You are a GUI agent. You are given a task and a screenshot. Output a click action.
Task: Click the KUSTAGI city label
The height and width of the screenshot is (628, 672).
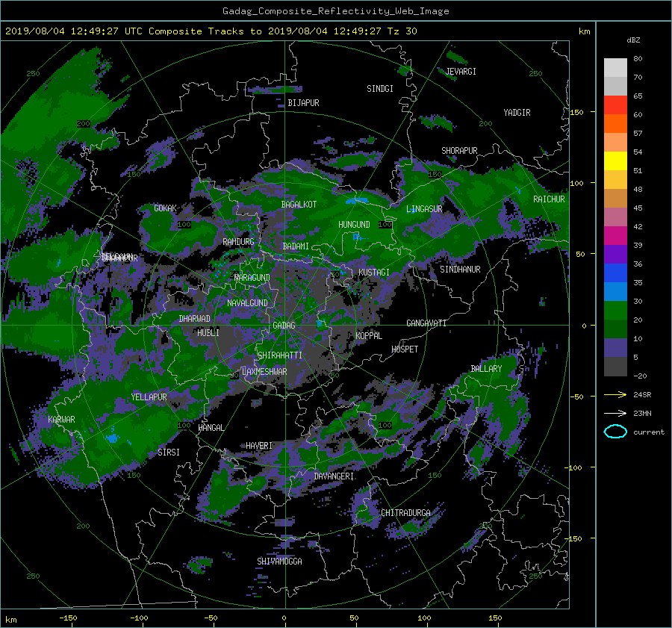click(x=374, y=273)
